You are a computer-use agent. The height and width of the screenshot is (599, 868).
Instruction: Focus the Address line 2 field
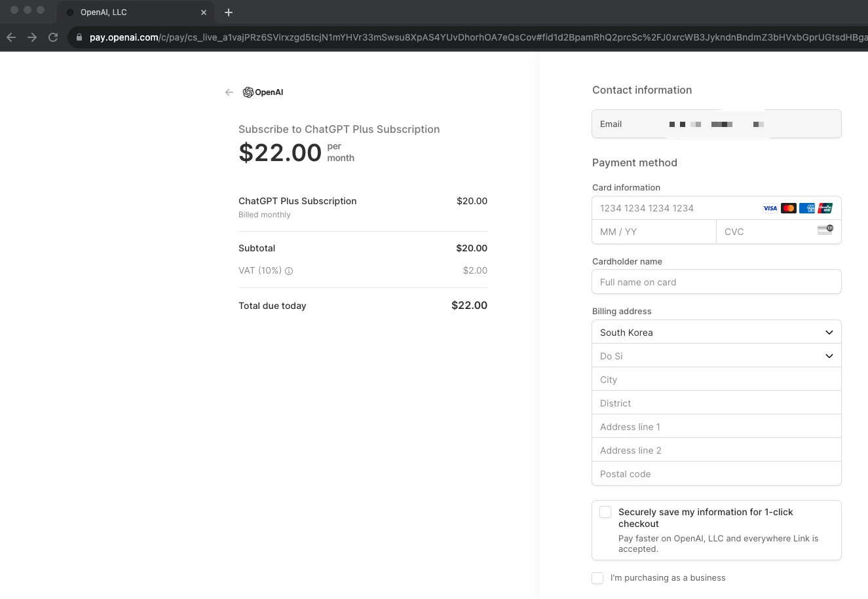[x=717, y=450]
